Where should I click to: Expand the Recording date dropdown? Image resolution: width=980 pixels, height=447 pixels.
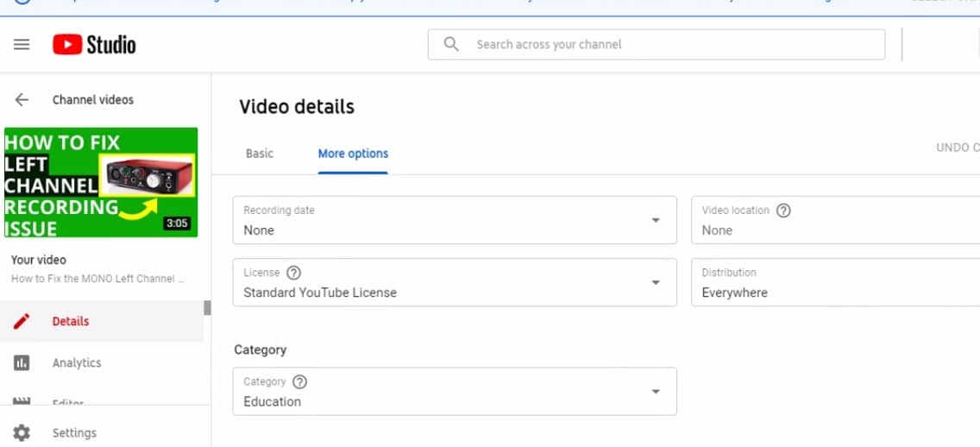point(656,220)
